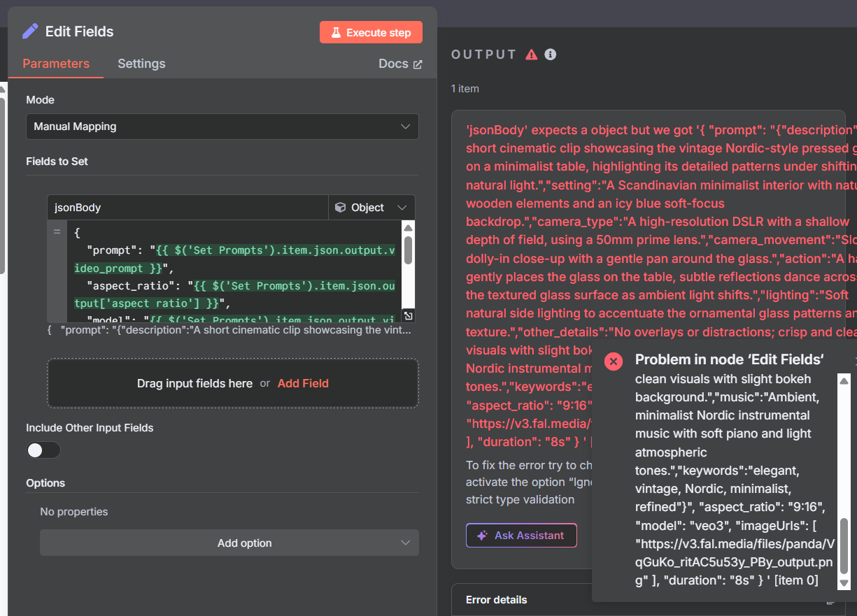Open the Object type dropdown for jsonBody

[x=371, y=208]
